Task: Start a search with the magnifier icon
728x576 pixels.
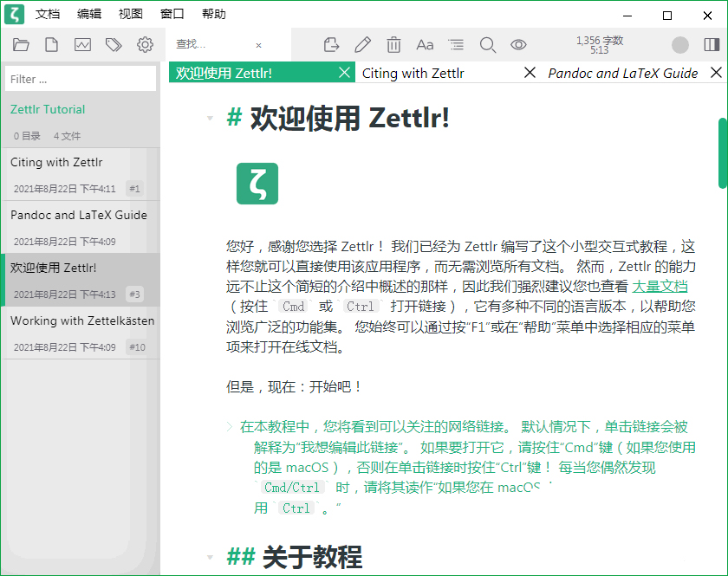Action: pos(488,44)
